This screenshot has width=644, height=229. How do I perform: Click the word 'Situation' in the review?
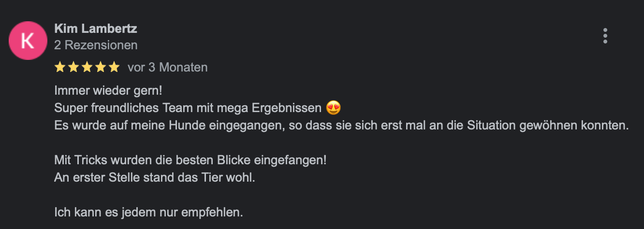[491, 125]
